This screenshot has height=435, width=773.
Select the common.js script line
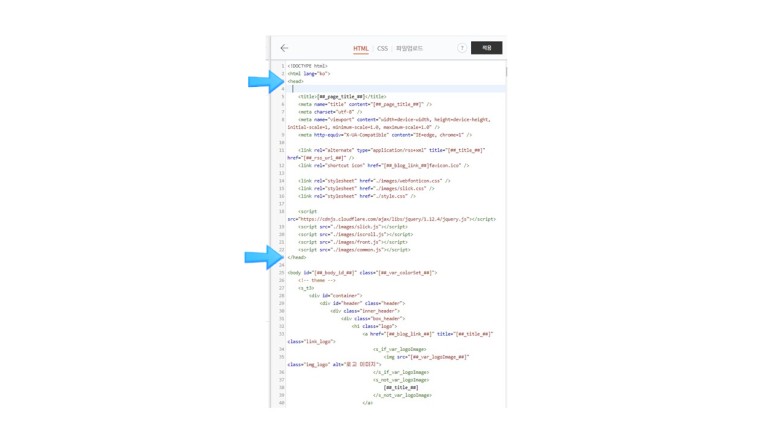point(354,250)
